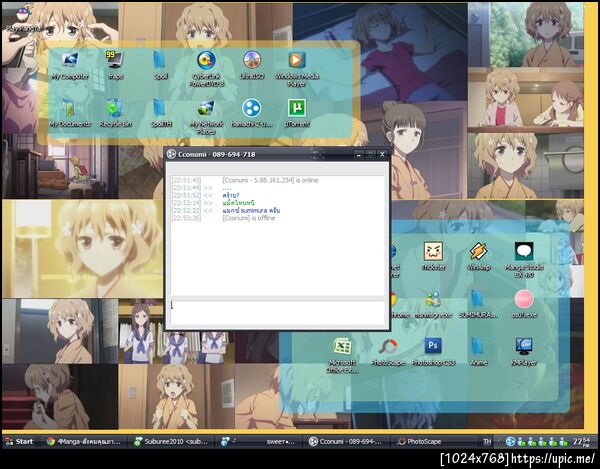Open the Manga Studio EX 4.0 shortcut
The image size is (600, 469).
(524, 260)
